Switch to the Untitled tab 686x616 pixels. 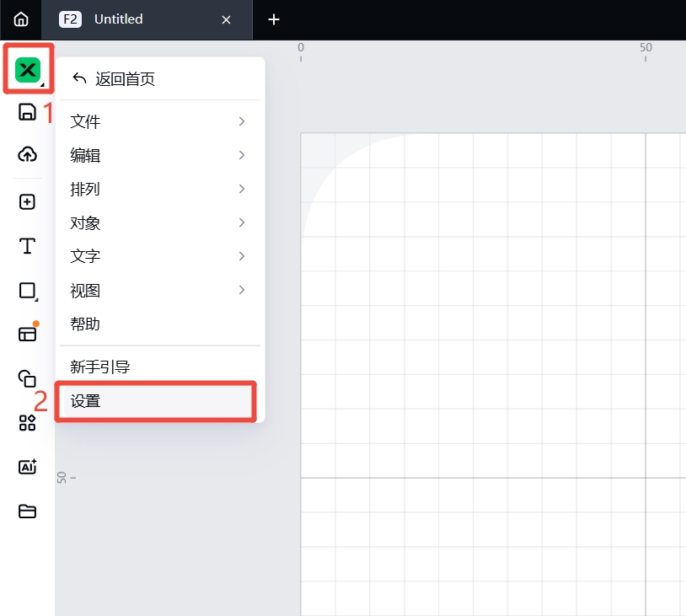point(126,19)
